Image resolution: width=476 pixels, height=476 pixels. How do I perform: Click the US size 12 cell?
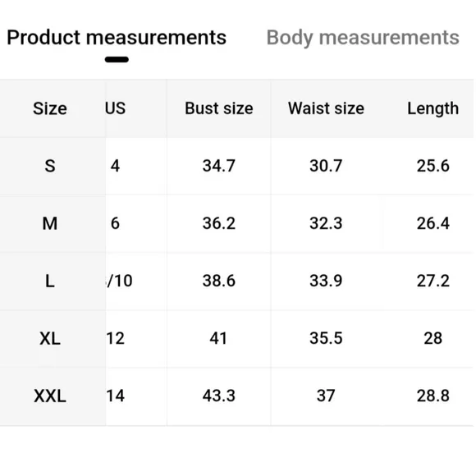coord(116,338)
